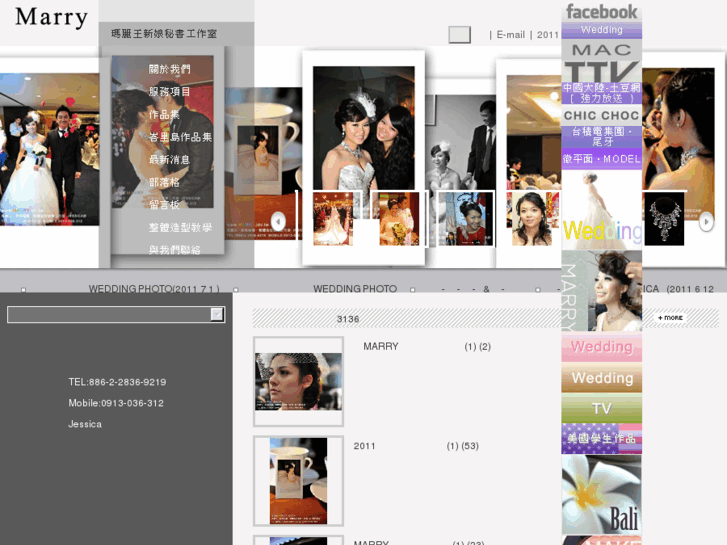727x545 pixels.
Task: Open the coffee cup album thumbnail
Action: (298, 481)
